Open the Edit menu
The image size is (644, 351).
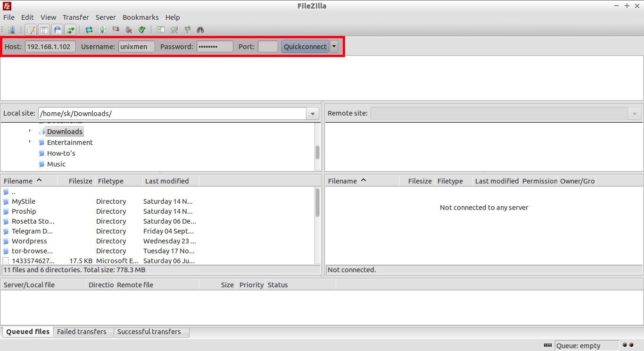pos(27,17)
